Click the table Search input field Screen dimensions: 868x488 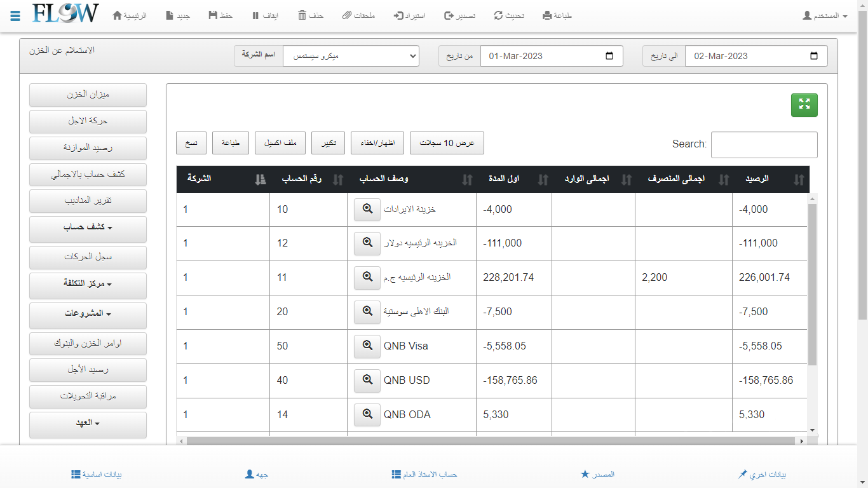pyautogui.click(x=764, y=145)
